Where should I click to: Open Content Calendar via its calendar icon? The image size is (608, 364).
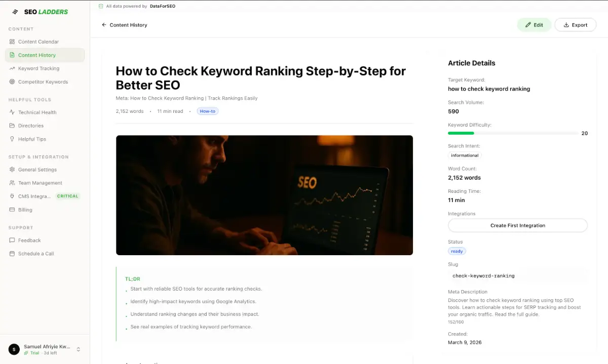coord(12,42)
